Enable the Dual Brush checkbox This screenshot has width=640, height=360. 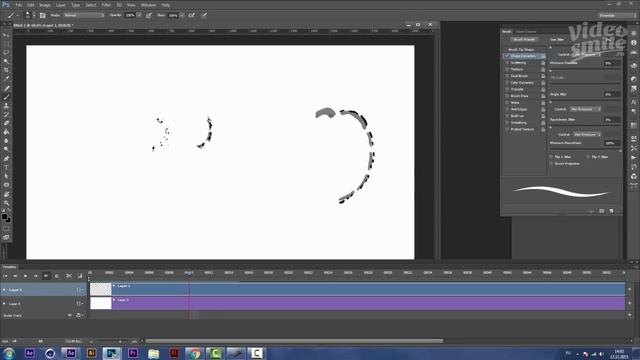(x=507, y=76)
